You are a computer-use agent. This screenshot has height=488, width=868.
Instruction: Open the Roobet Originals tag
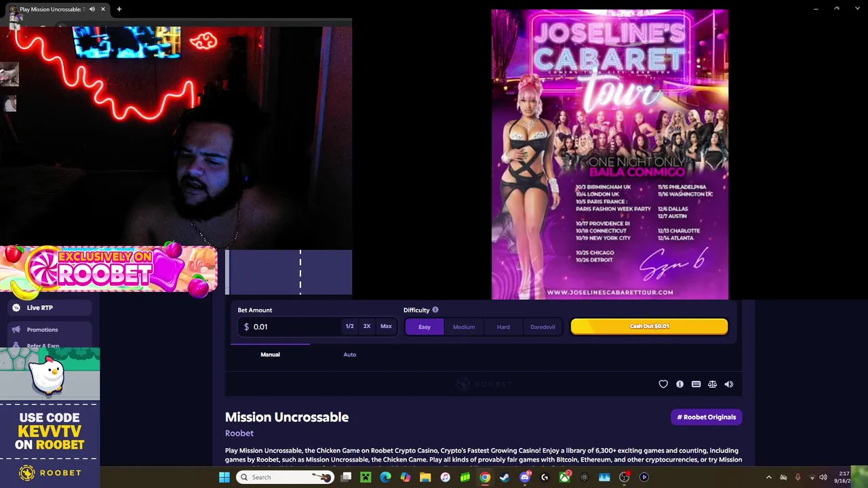(x=707, y=417)
